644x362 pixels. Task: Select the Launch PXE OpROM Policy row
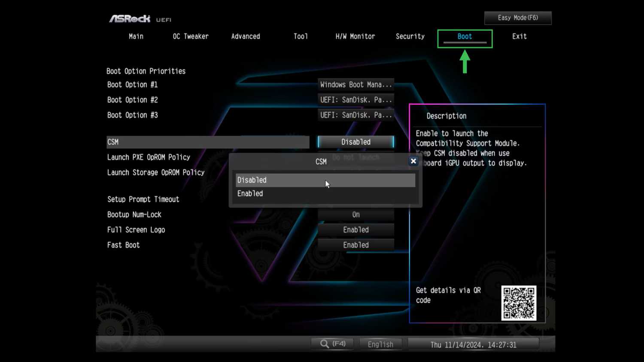point(149,157)
